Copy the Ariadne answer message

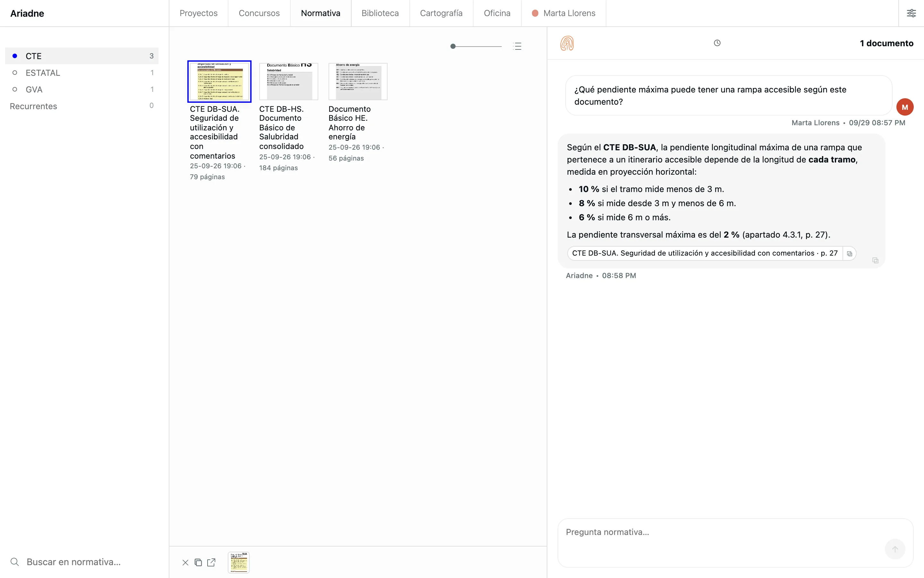876,260
